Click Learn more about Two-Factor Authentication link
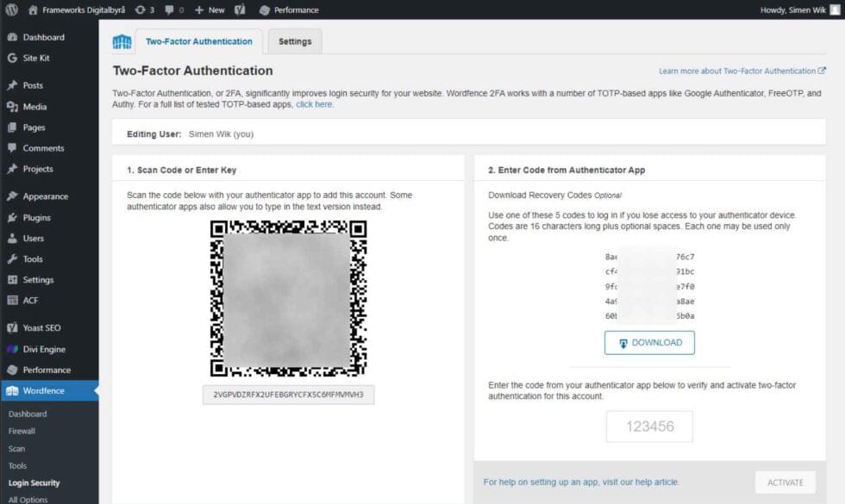This screenshot has width=845, height=504. (742, 71)
